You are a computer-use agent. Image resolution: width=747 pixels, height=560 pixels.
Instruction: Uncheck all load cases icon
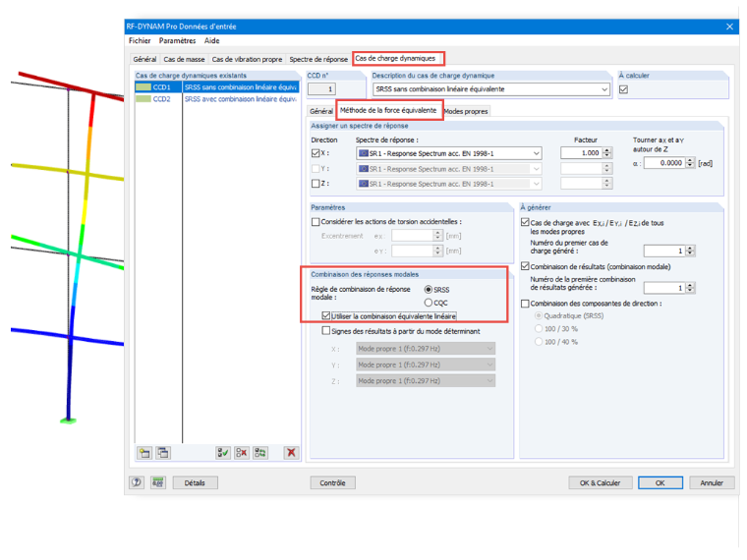pyautogui.click(x=241, y=452)
